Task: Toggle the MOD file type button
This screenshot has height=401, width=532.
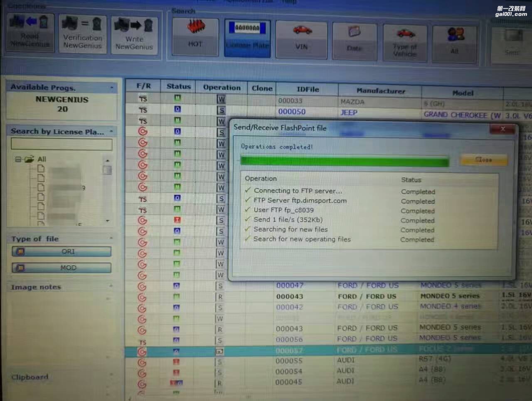Action: 62,268
